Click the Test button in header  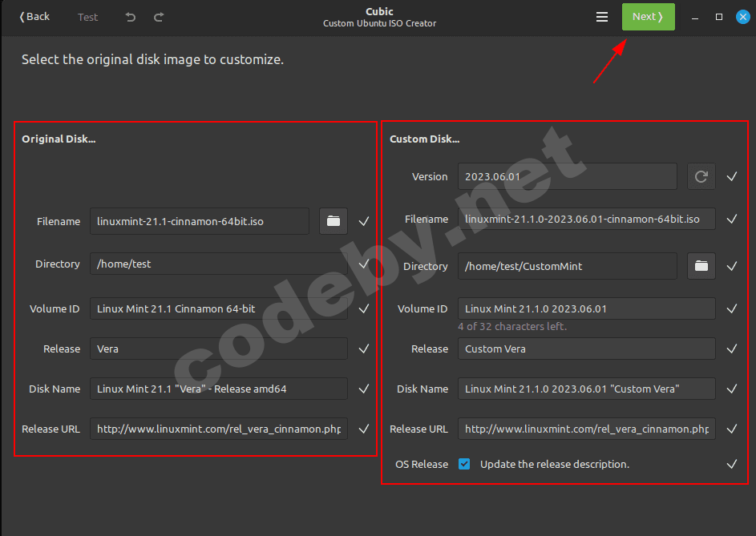tap(88, 17)
